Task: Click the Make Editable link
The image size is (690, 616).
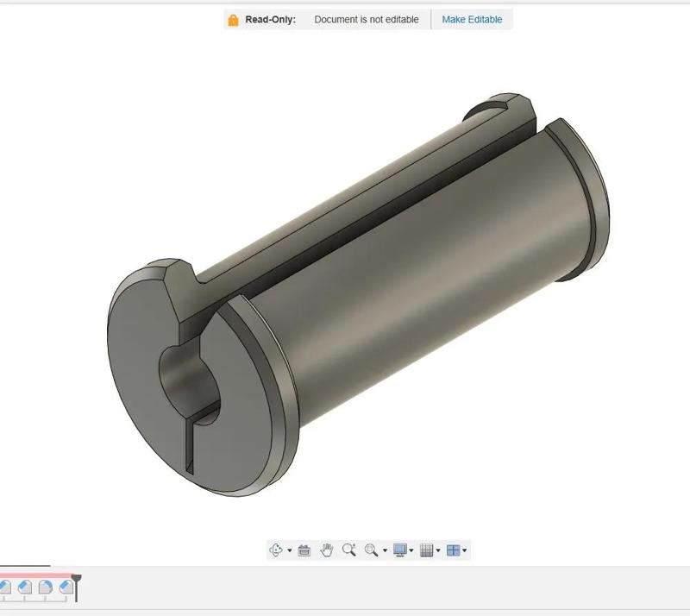Action: click(472, 19)
